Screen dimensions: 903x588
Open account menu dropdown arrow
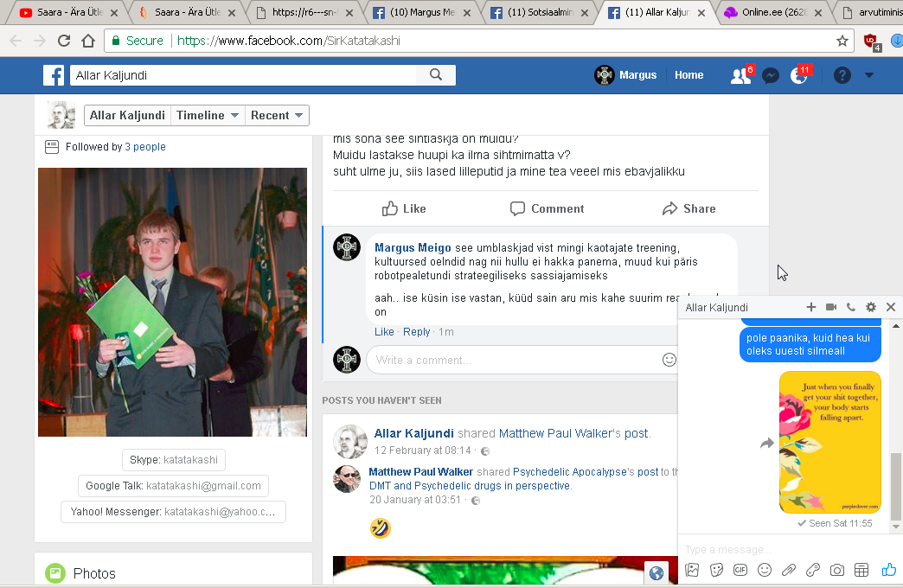(869, 75)
